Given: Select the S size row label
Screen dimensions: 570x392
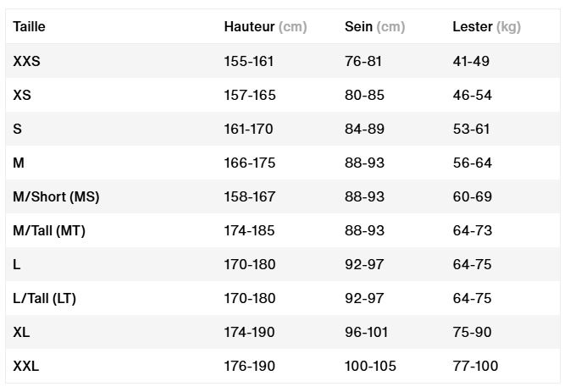Looking at the screenshot, I should pos(18,129).
